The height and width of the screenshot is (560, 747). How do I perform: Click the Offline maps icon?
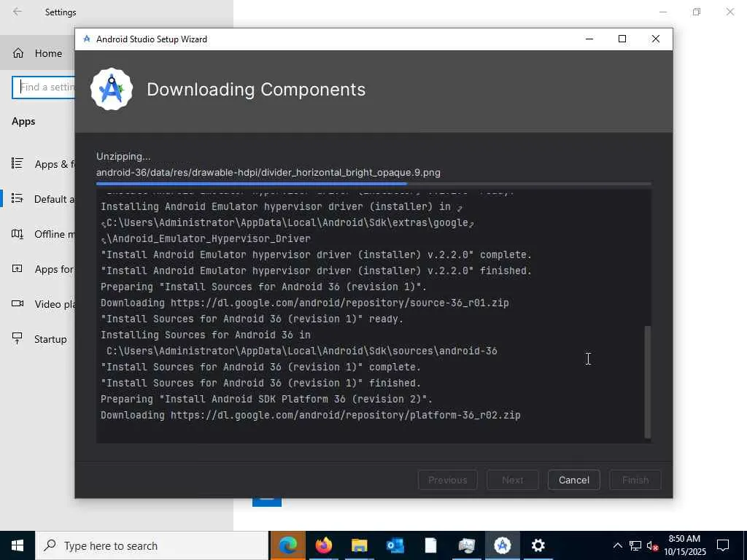(18, 233)
